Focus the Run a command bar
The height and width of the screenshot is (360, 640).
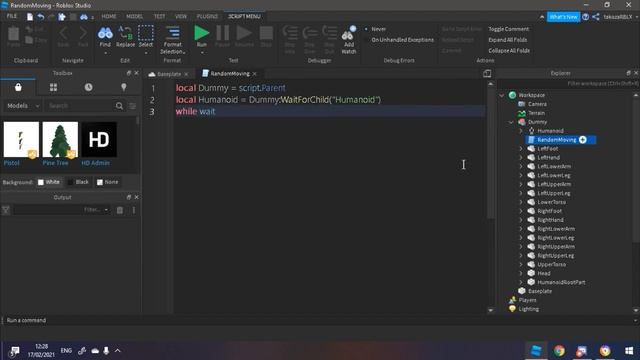(x=318, y=320)
